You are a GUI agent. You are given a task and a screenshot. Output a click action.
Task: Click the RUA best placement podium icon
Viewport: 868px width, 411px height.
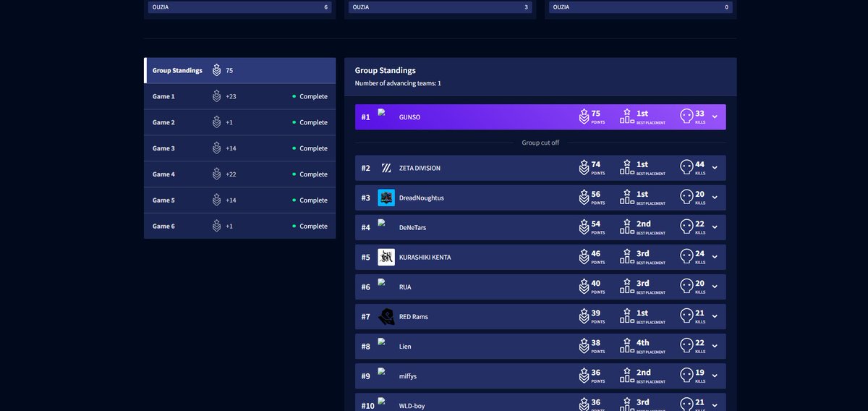[x=627, y=287]
